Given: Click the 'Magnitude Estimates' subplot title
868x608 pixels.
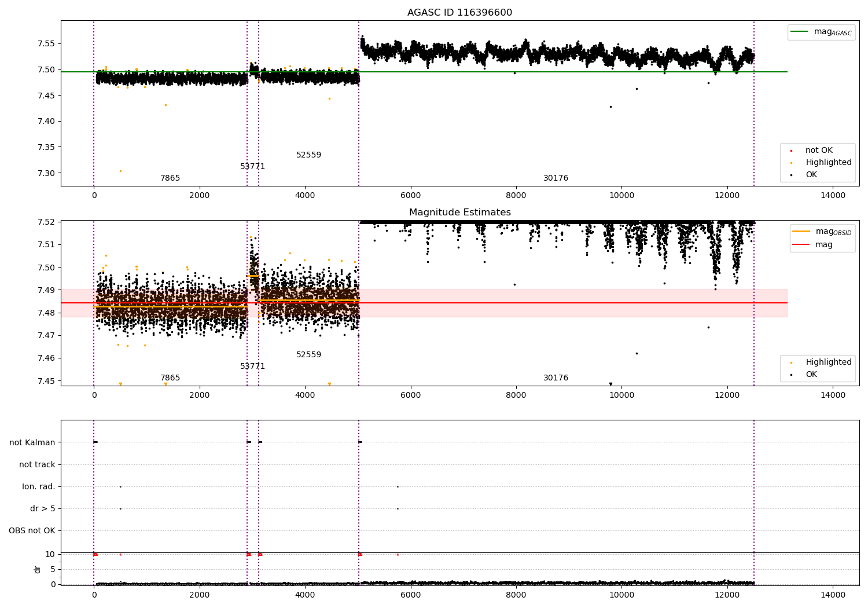Looking at the screenshot, I should [x=459, y=213].
